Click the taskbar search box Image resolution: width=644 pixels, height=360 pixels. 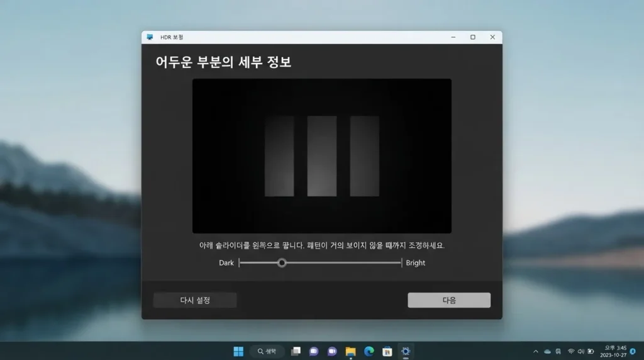267,351
